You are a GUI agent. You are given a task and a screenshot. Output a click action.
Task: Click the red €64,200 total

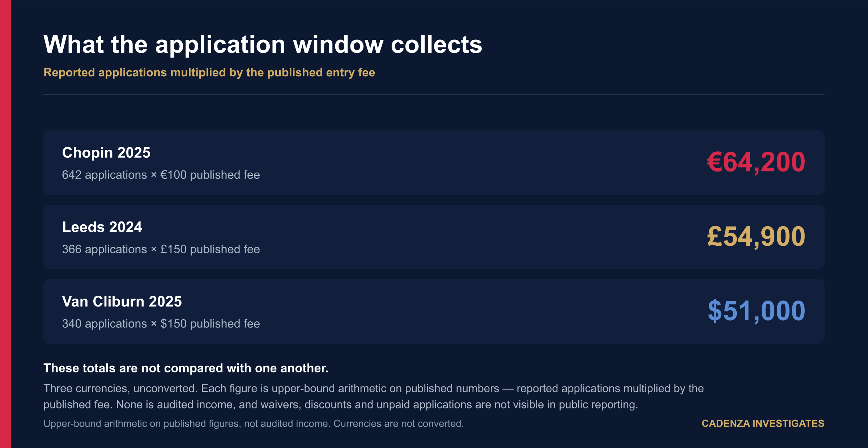[756, 162]
